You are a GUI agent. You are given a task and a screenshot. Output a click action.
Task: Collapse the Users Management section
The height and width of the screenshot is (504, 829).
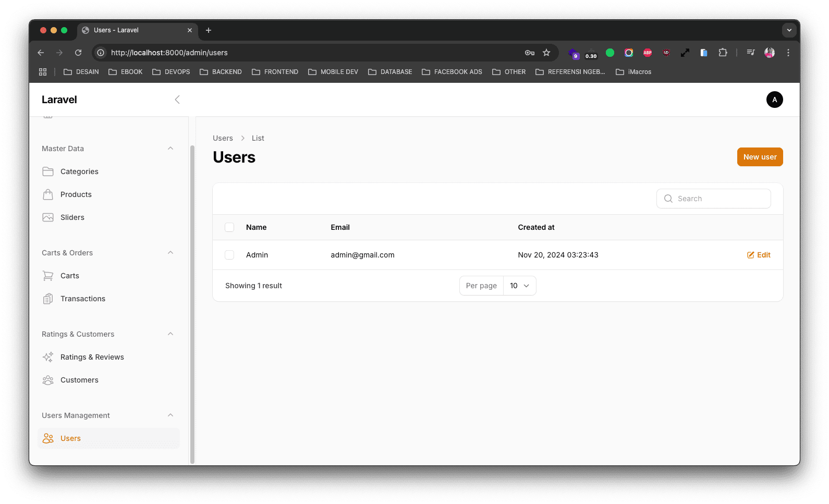click(x=170, y=415)
